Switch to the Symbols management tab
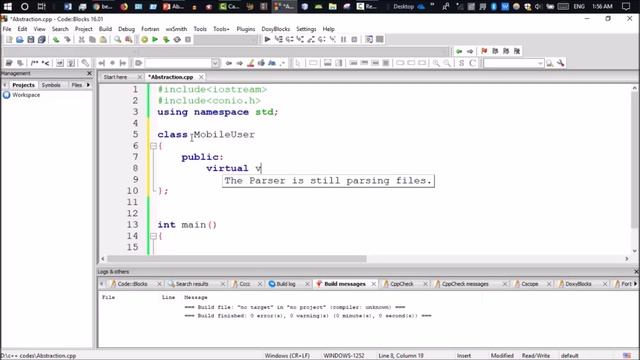640x360 pixels. pyautogui.click(x=51, y=85)
